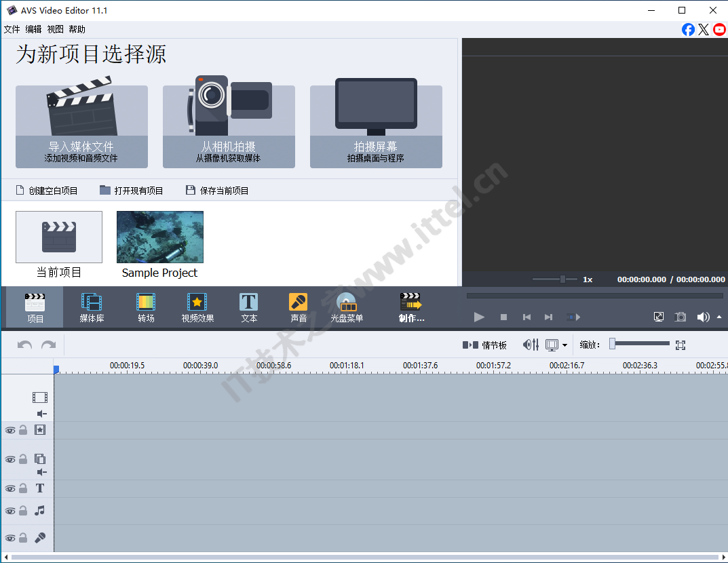Image resolution: width=728 pixels, height=563 pixels.
Task: Open the 文件 menu
Action: 12,29
